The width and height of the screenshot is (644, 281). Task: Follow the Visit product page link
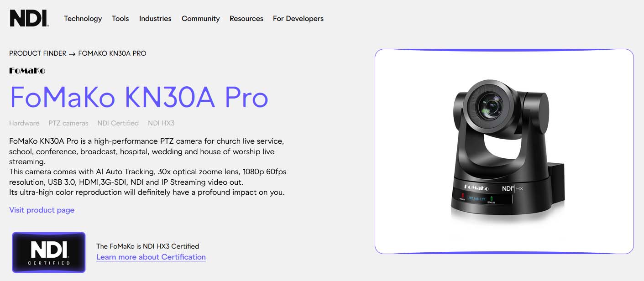pos(42,210)
